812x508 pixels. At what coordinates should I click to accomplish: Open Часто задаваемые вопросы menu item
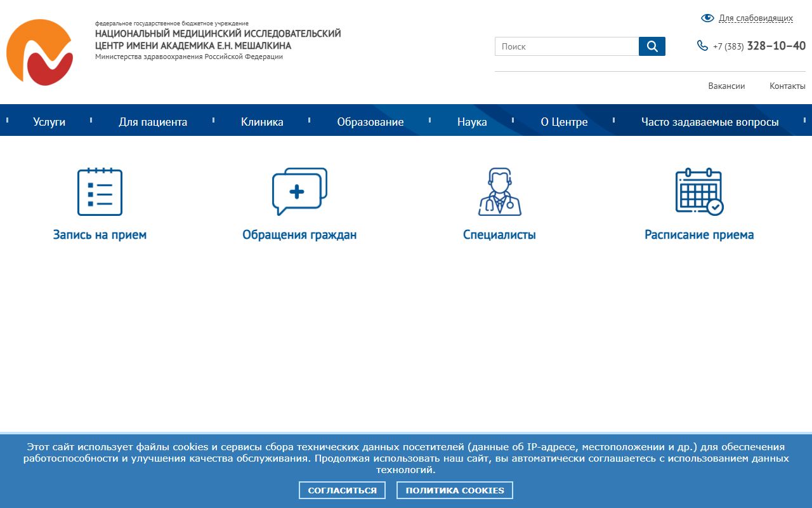(x=710, y=122)
